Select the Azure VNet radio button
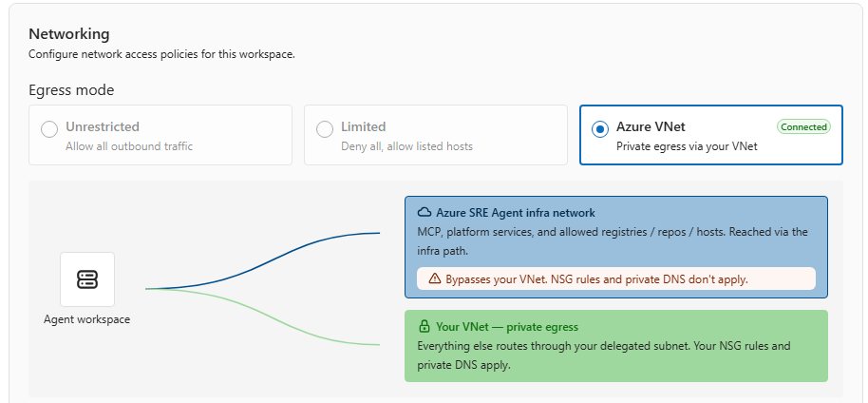868x403 pixels. coord(599,129)
